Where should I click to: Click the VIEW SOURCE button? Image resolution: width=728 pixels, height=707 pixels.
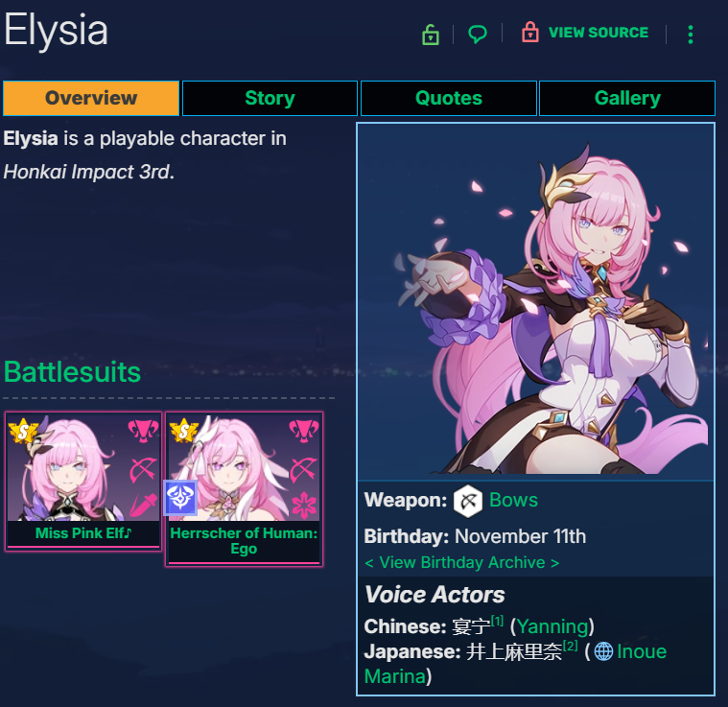pyautogui.click(x=598, y=33)
